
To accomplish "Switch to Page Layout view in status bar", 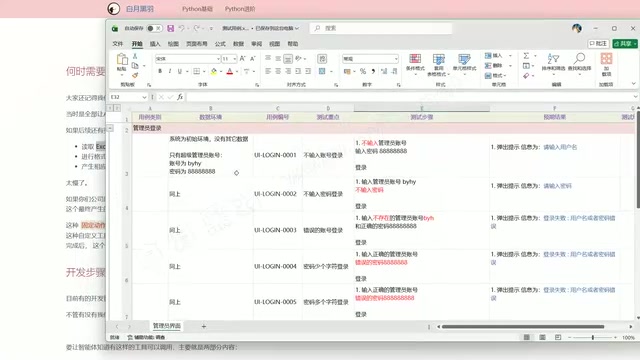I will (x=542, y=338).
